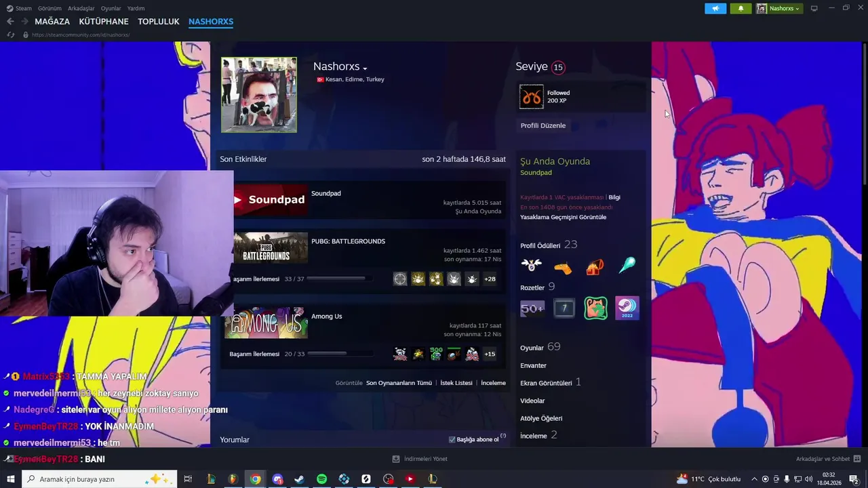Viewport: 868px width, 488px height.
Task: Open the PUBG: BATTLEGROUNDS title link
Action: point(348,241)
